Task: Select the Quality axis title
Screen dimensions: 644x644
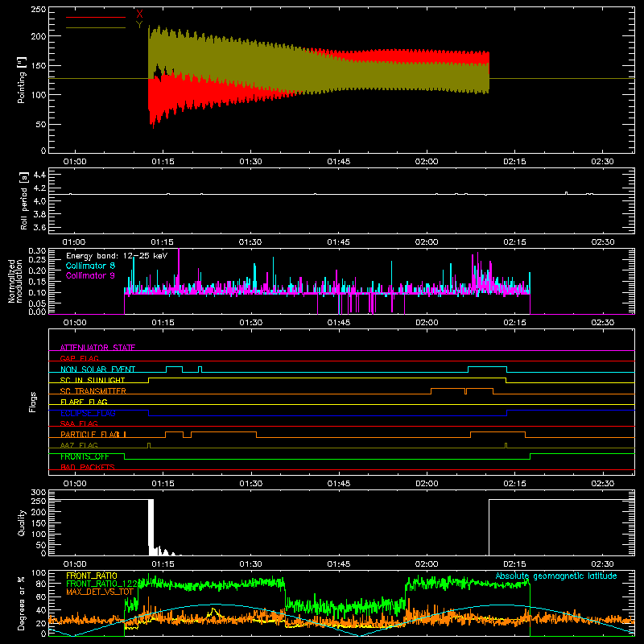Action: (x=22, y=523)
